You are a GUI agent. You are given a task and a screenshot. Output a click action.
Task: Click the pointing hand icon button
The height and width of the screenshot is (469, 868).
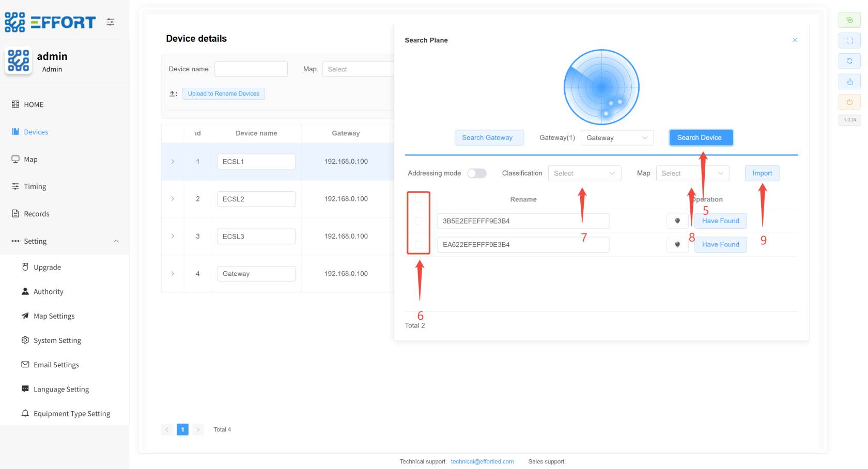point(849,82)
